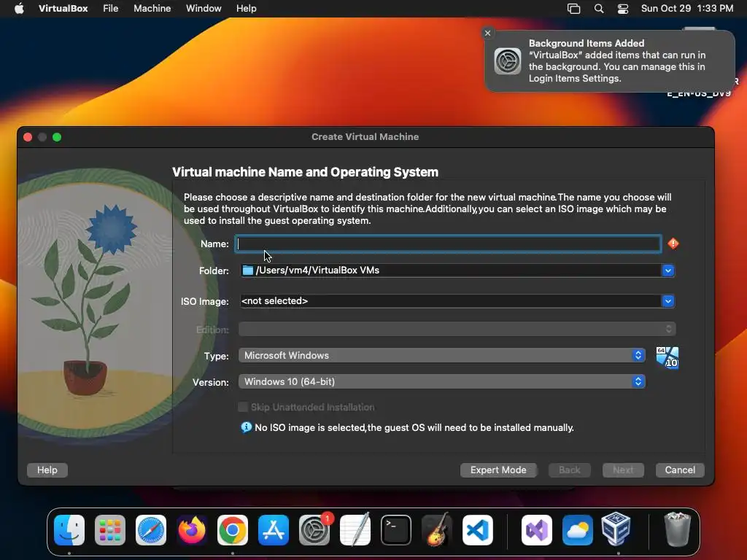The width and height of the screenshot is (747, 560).
Task: Cancel the Create Virtual Machine dialog
Action: (680, 470)
